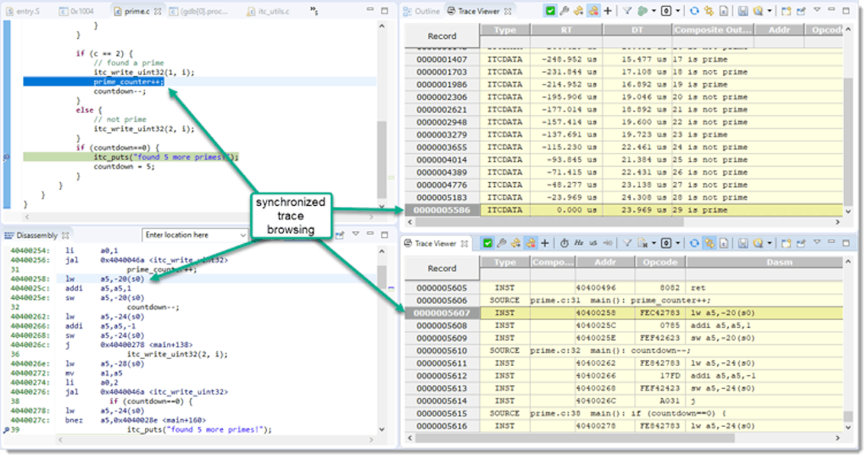Click the Addr column header in lower Trace Viewer

click(605, 263)
